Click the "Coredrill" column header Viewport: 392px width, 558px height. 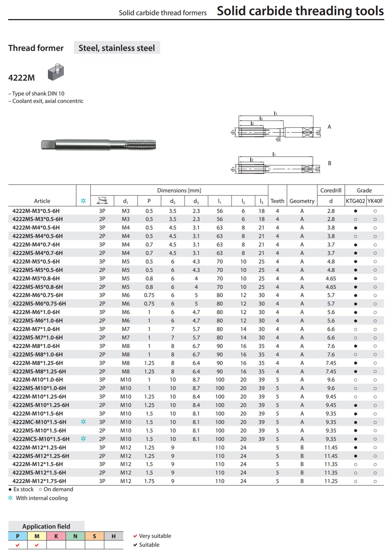[x=331, y=190]
